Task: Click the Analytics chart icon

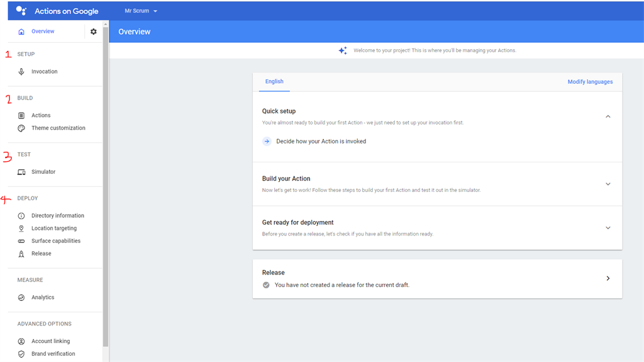Action: point(21,297)
